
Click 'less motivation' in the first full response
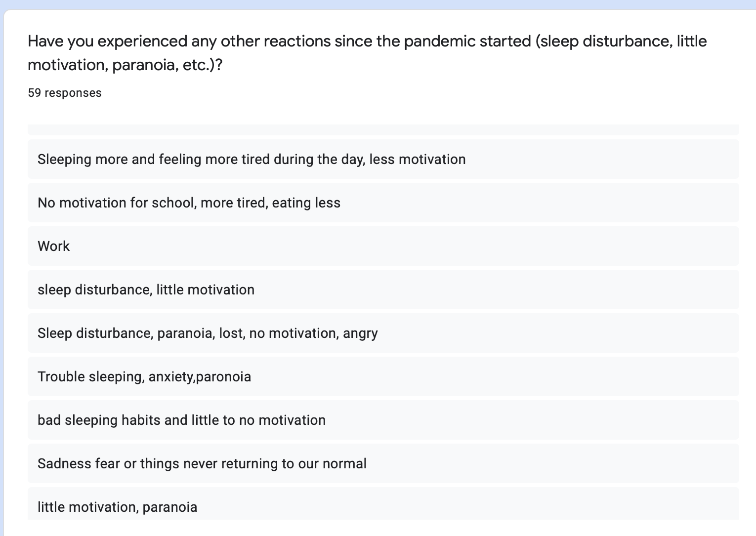click(x=418, y=159)
